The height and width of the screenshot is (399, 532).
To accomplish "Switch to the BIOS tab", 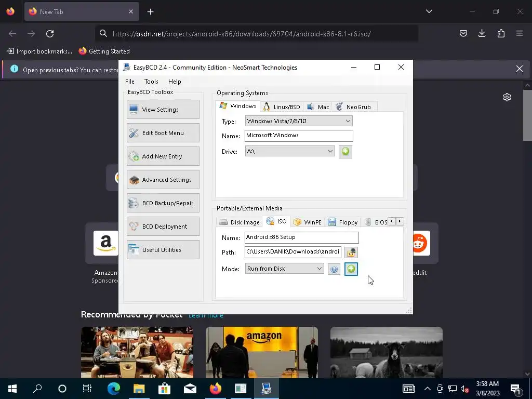I will [376, 222].
